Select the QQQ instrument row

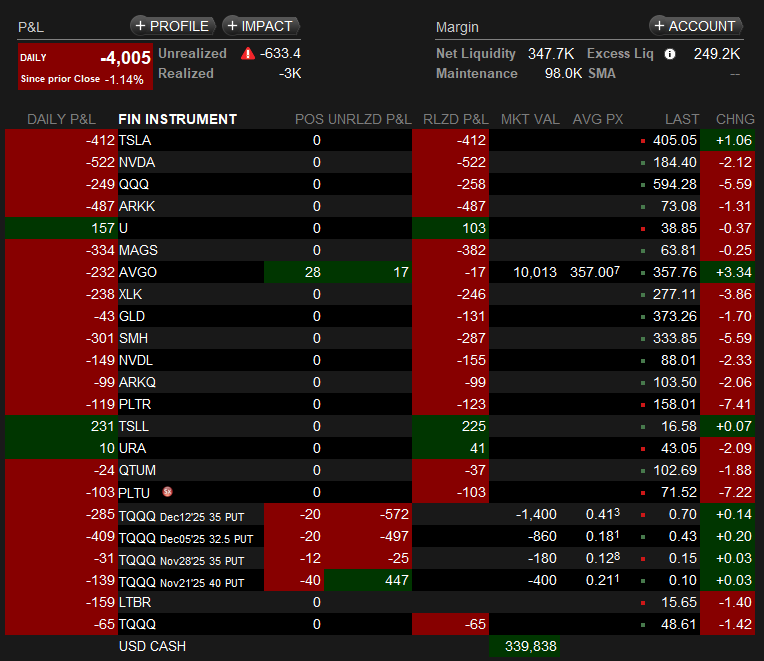coord(380,184)
